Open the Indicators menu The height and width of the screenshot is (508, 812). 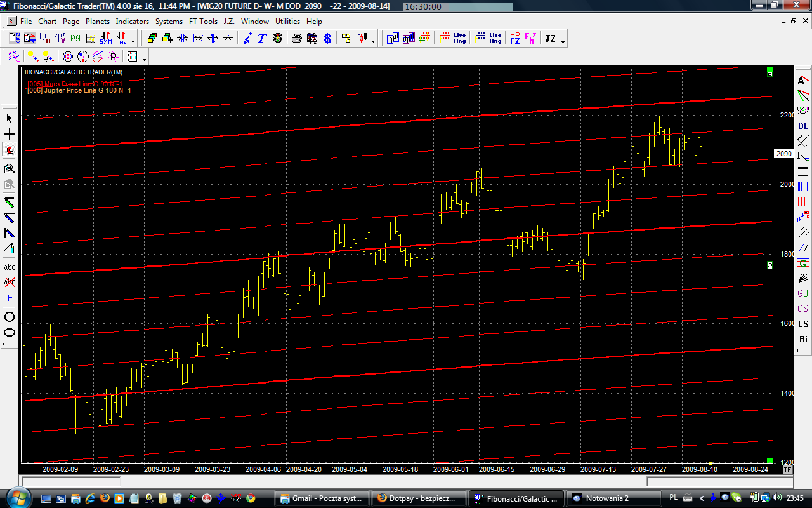132,22
